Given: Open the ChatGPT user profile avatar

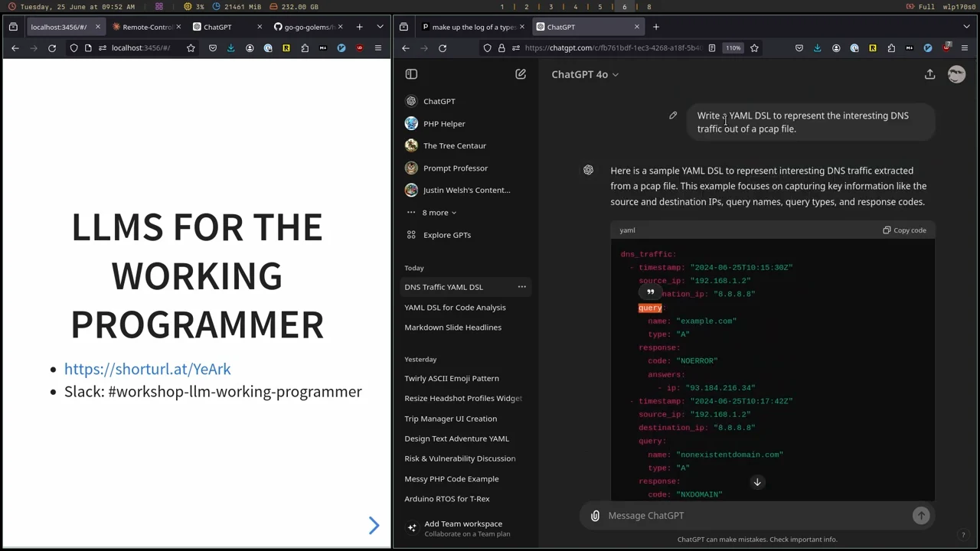Looking at the screenshot, I should (x=956, y=74).
